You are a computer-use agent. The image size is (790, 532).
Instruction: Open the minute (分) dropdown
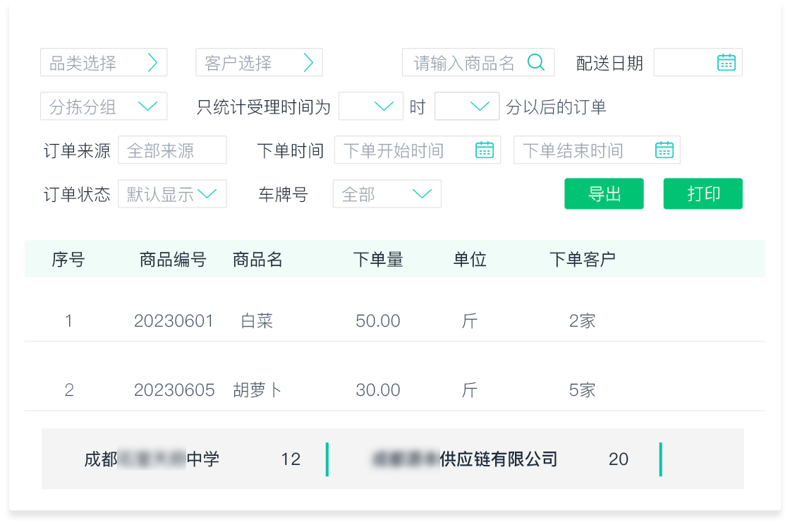[x=479, y=107]
